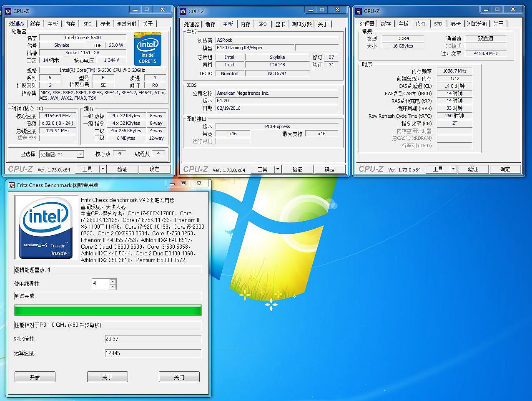
Task: Click the Fritz Chess Benchmark title bar icon
Action: [12, 185]
